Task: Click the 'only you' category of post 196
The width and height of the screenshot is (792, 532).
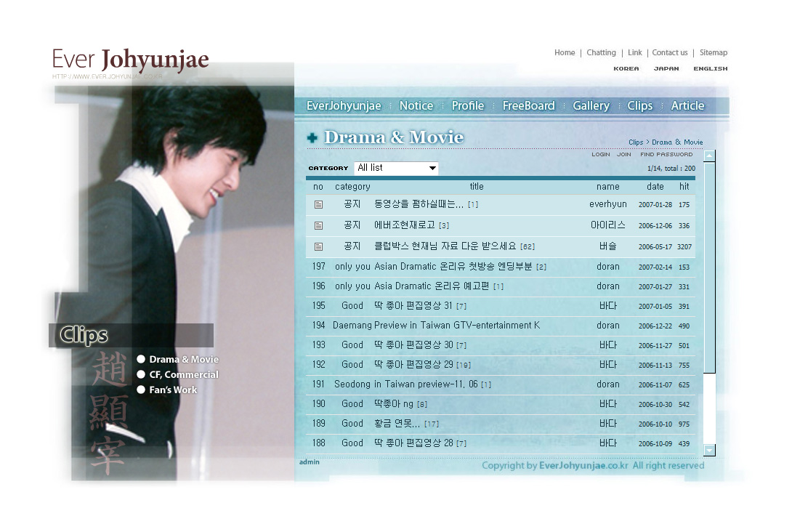Action: click(352, 286)
